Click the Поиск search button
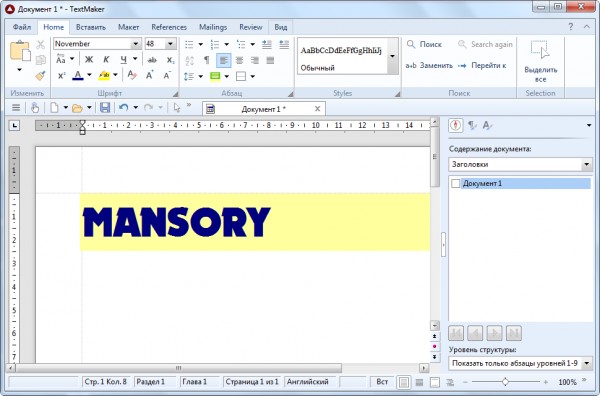Viewport: 600px width, 396px height. [x=424, y=44]
